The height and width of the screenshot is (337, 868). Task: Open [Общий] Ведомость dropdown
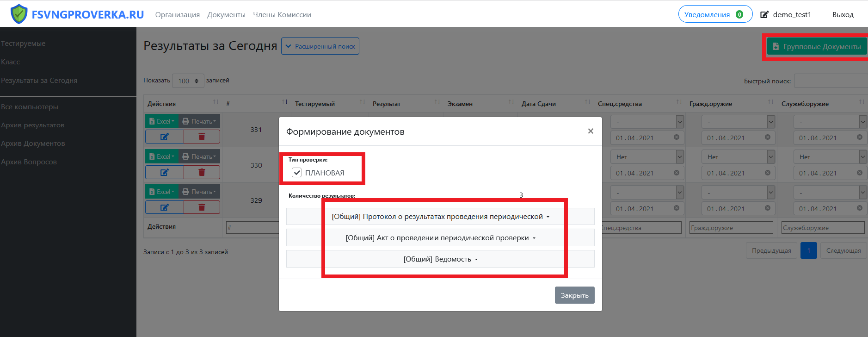440,259
